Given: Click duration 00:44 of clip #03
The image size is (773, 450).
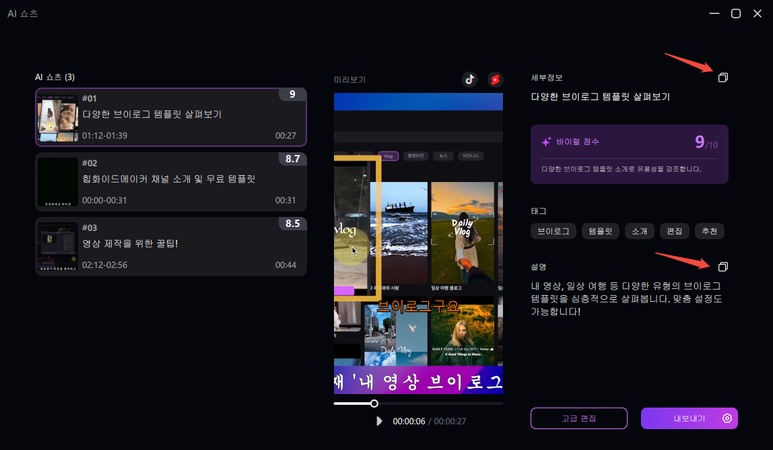Looking at the screenshot, I should pyautogui.click(x=285, y=265).
